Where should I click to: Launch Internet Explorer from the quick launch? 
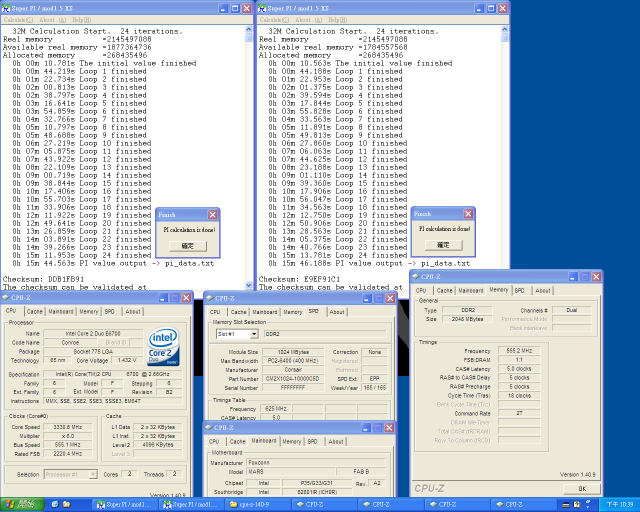(x=55, y=505)
